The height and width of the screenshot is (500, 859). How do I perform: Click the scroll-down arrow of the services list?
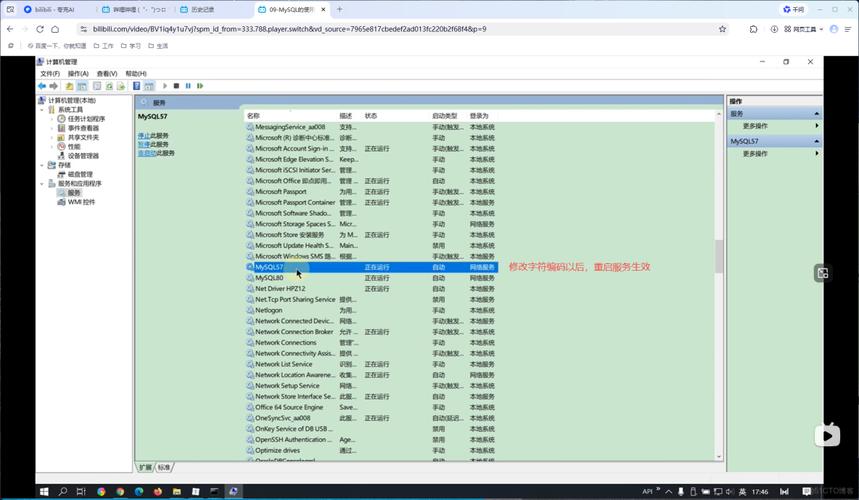click(x=719, y=457)
